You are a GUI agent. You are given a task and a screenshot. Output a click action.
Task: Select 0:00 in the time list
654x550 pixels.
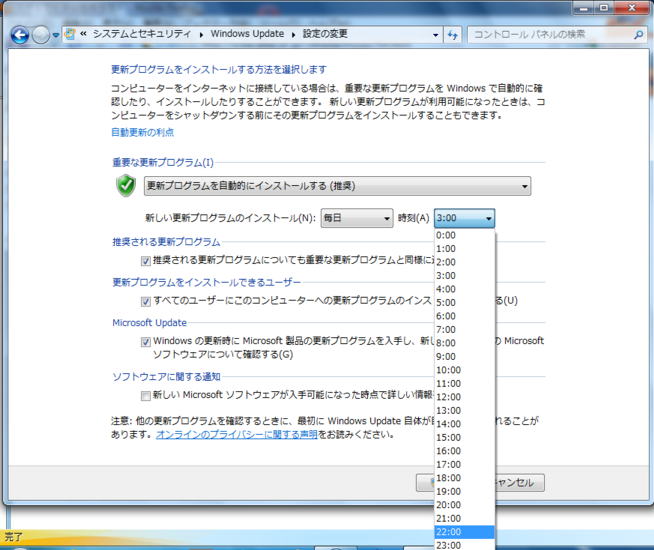click(x=464, y=235)
